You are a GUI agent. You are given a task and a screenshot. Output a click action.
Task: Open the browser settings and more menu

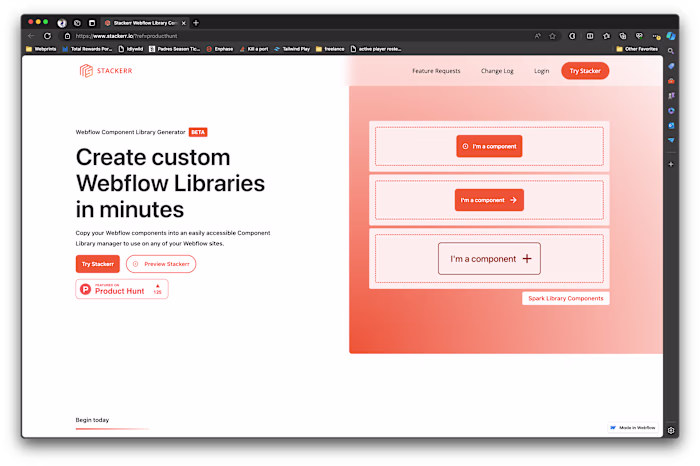tap(656, 36)
